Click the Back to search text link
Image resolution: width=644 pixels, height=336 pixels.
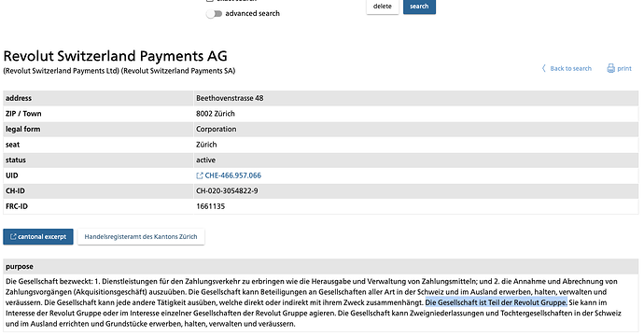(570, 68)
